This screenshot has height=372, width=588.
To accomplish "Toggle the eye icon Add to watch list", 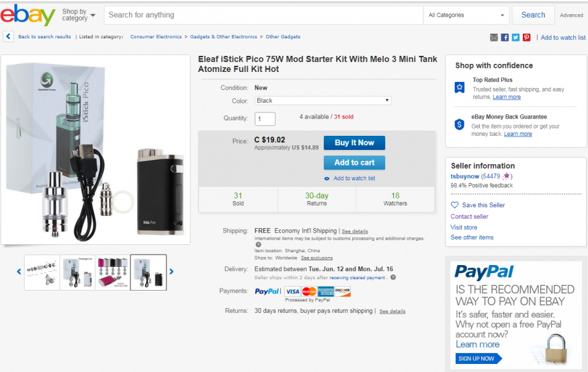I will [327, 178].
